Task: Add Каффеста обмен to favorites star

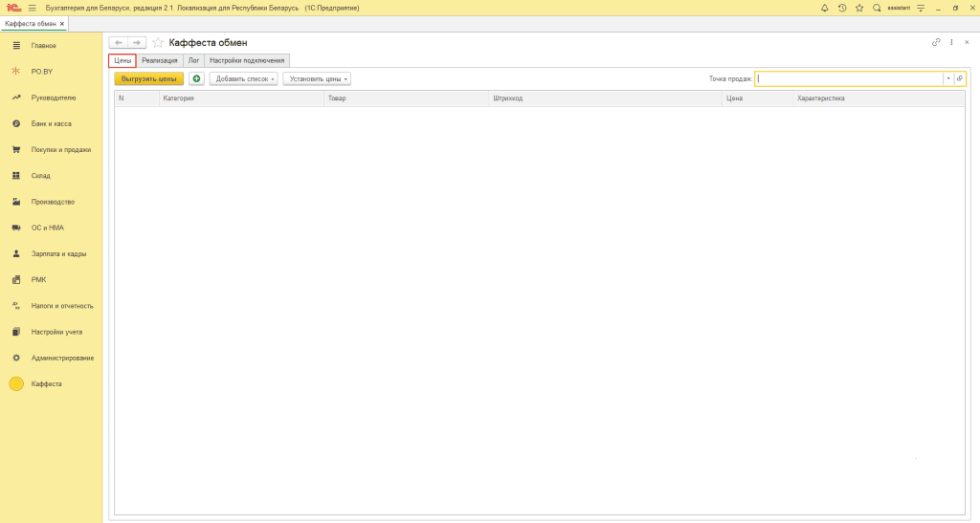Action: [158, 42]
